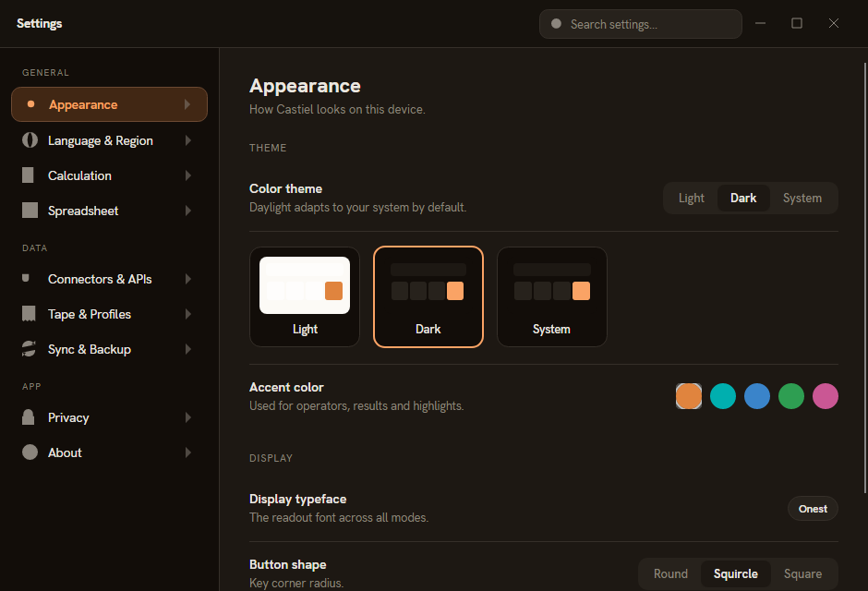Image resolution: width=868 pixels, height=591 pixels.
Task: Open the Spreadsheet settings section
Action: [109, 211]
